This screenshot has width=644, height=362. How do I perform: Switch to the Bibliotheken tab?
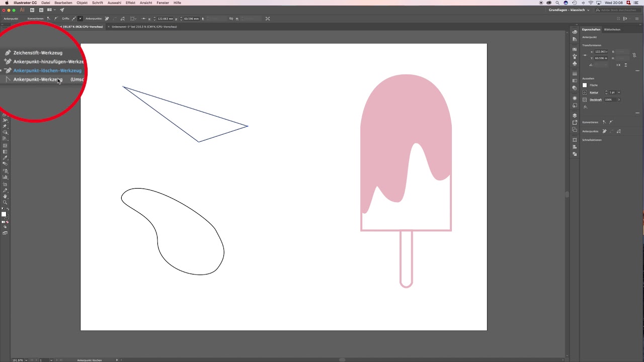[612, 30]
